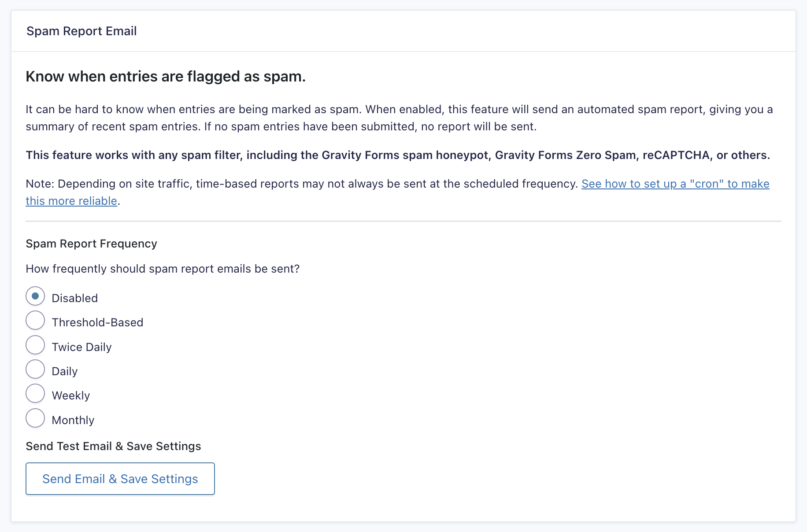Click the 'Twice Daily' label text

(81, 347)
